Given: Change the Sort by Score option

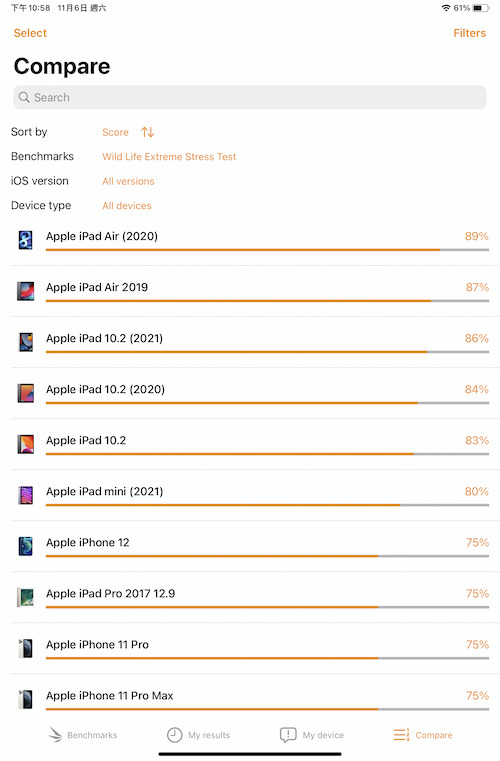Looking at the screenshot, I should pos(115,132).
